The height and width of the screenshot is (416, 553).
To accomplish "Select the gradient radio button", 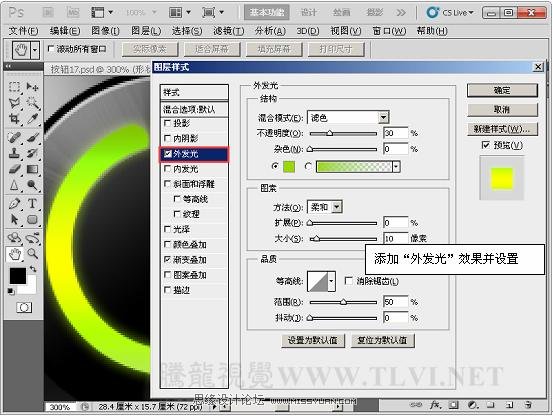I will [308, 166].
